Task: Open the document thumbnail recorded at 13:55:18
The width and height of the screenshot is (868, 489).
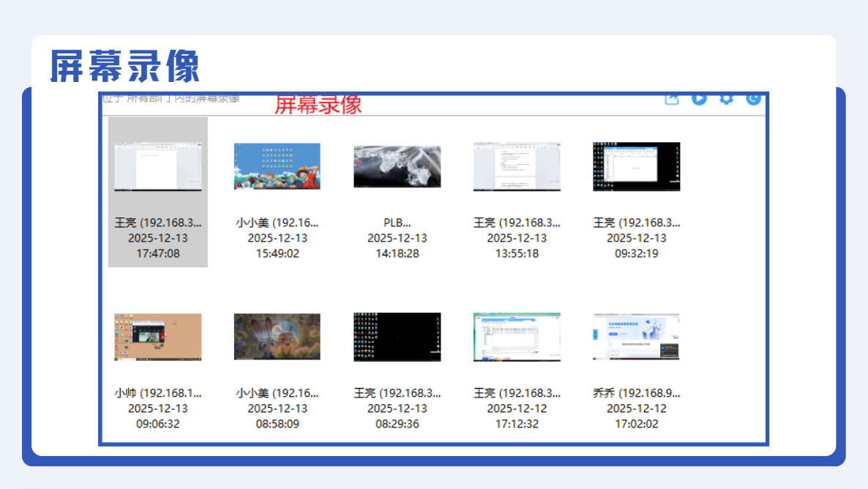Action: tap(517, 167)
